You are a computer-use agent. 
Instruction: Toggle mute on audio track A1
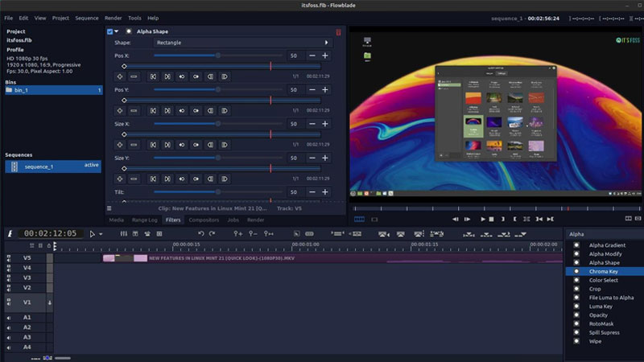[9, 318]
